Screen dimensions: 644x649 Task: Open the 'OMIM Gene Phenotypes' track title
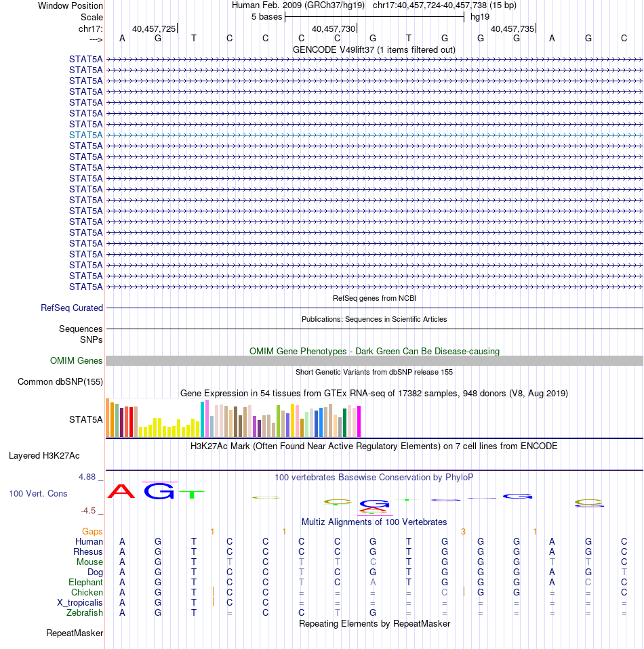point(374,351)
